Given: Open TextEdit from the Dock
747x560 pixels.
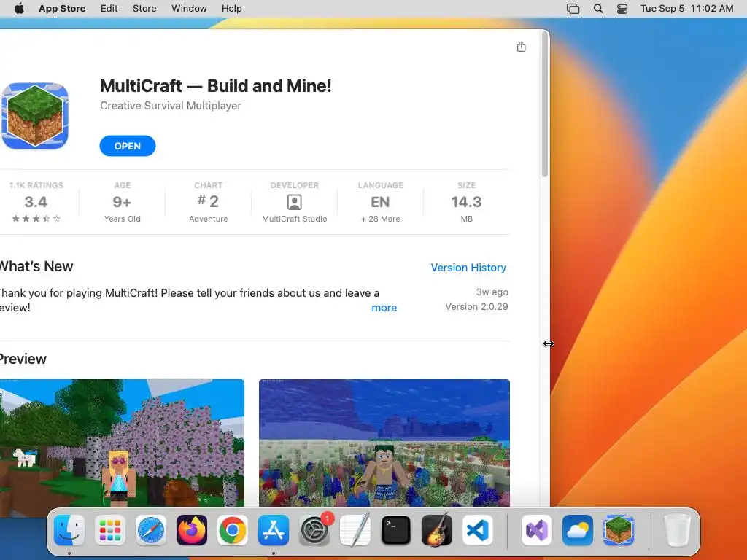Looking at the screenshot, I should pos(355,530).
